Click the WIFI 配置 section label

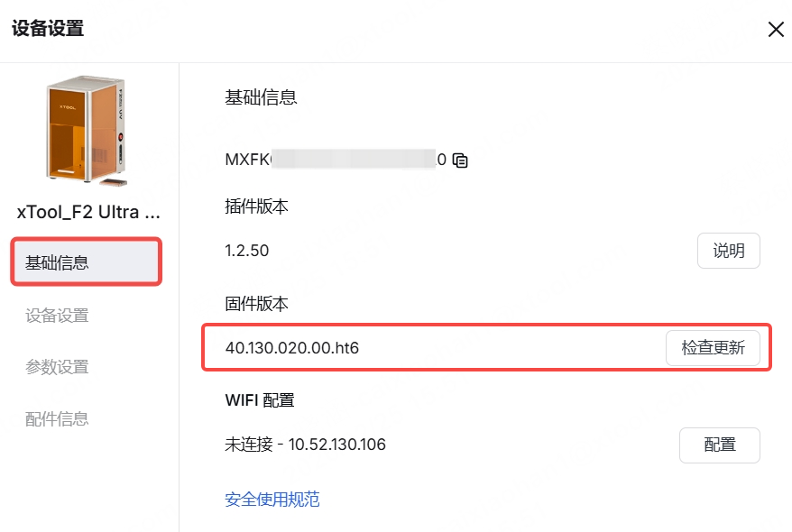click(260, 399)
